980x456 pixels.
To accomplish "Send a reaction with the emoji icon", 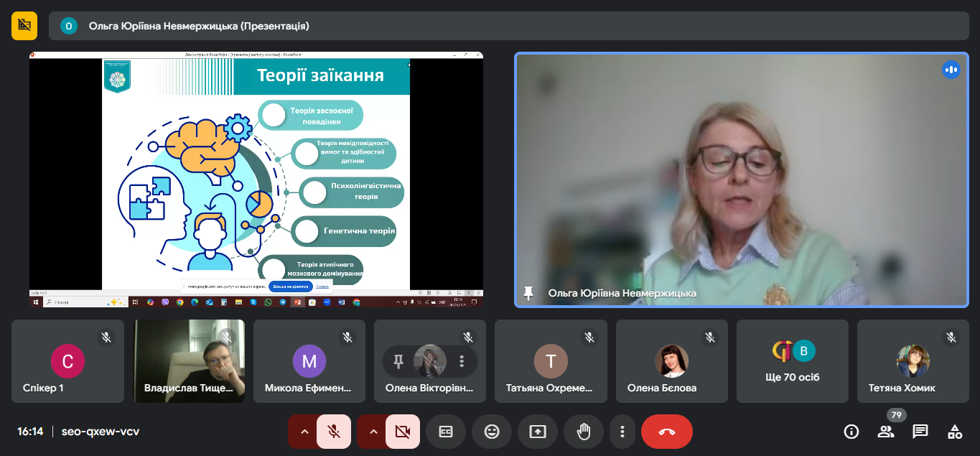I will point(492,432).
